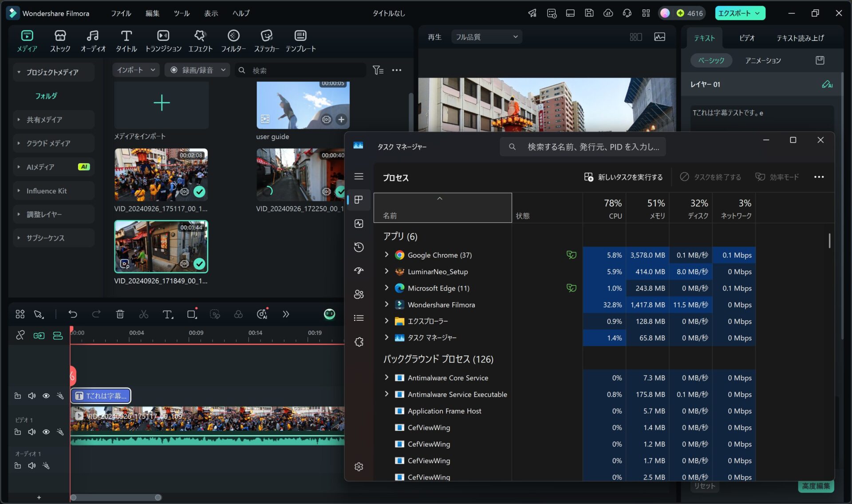The width and height of the screenshot is (852, 504).
Task: Open Startup apps page in Task Manager sidebar
Action: [359, 271]
